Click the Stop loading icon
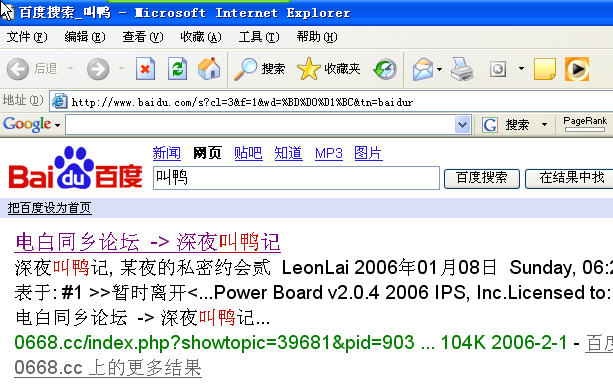This screenshot has width=613, height=388. click(145, 69)
